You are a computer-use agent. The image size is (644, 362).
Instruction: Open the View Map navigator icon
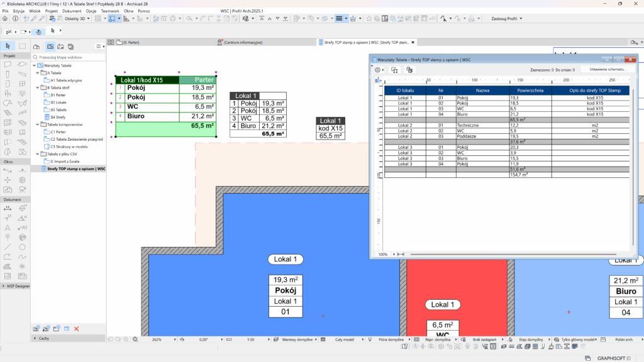[x=50, y=47]
